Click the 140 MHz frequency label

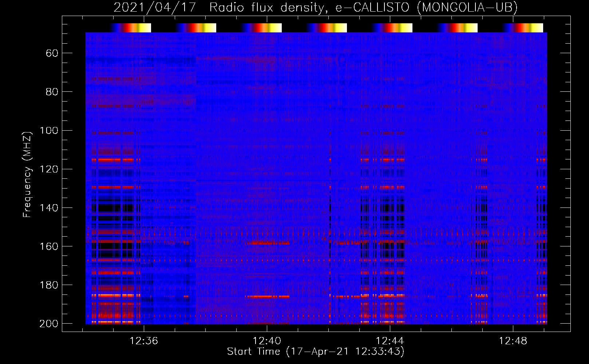(49, 208)
